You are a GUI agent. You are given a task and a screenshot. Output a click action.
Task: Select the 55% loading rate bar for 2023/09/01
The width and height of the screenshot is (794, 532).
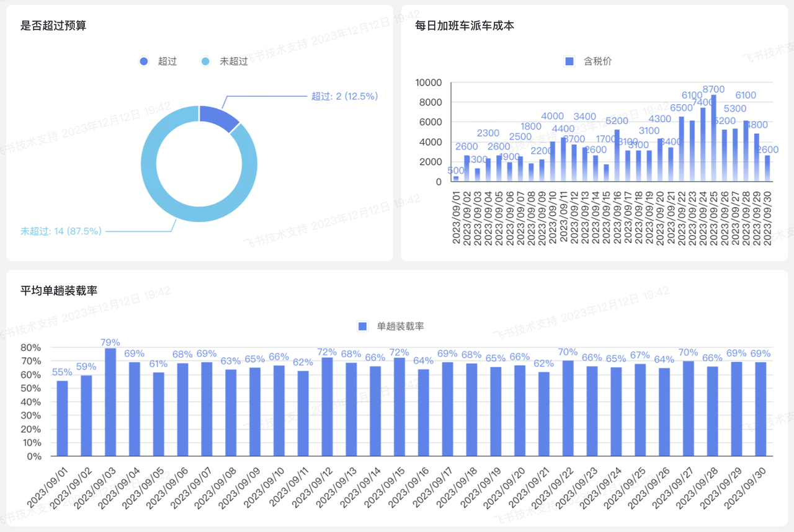[x=62, y=419]
